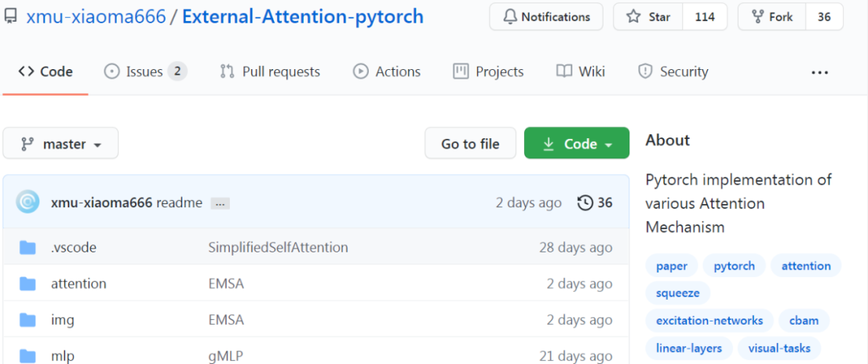Viewport: 868px width, 364px height.
Task: Open the xmu-xiaoma666 owner link
Action: (96, 17)
